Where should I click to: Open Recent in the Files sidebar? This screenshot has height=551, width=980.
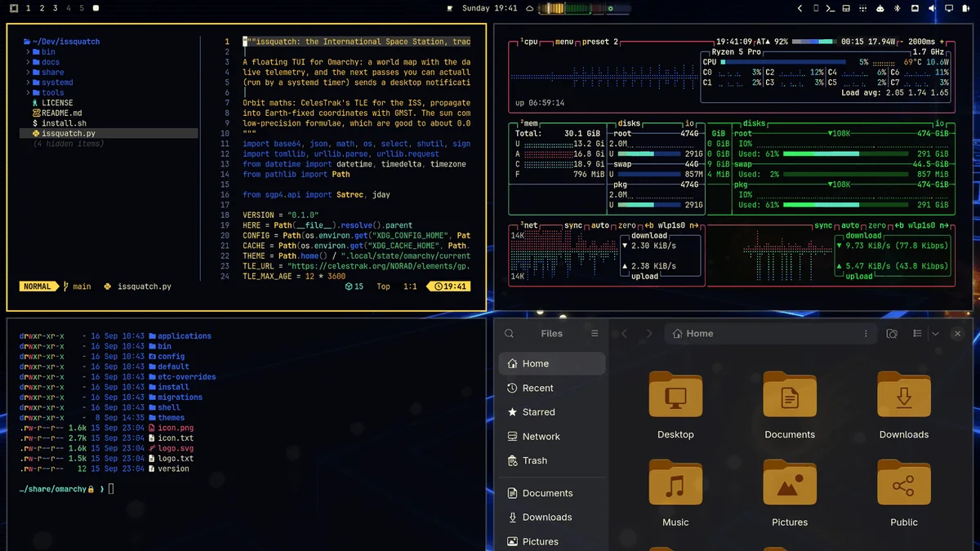coord(552,388)
